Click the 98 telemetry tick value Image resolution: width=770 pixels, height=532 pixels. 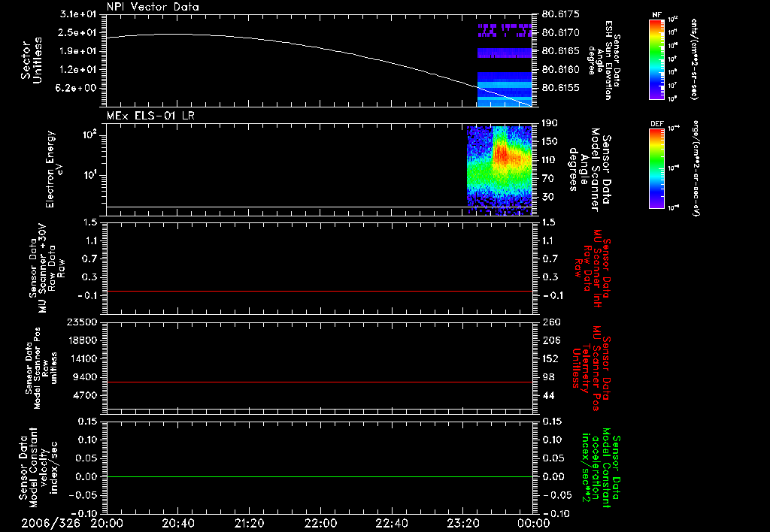point(548,377)
